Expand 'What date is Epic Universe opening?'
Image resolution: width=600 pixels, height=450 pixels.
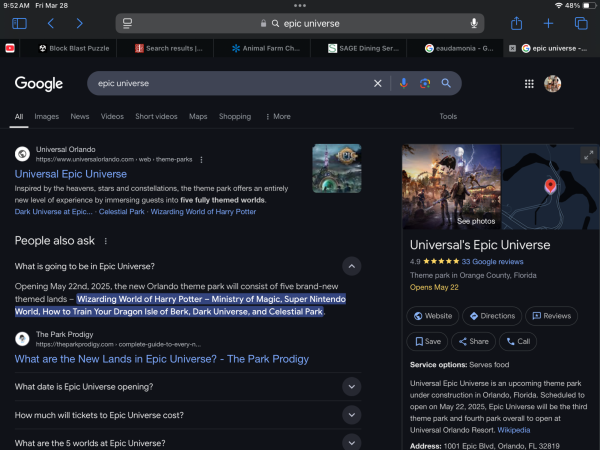tap(351, 387)
